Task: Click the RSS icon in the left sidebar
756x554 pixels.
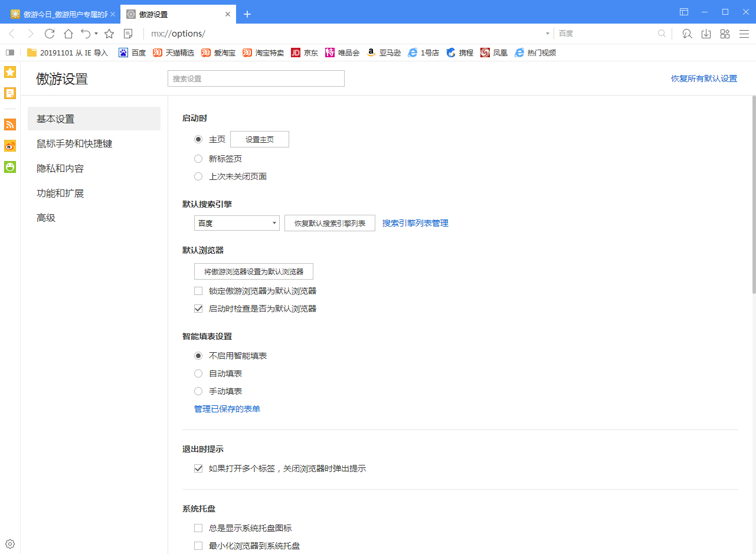Action: click(9, 124)
